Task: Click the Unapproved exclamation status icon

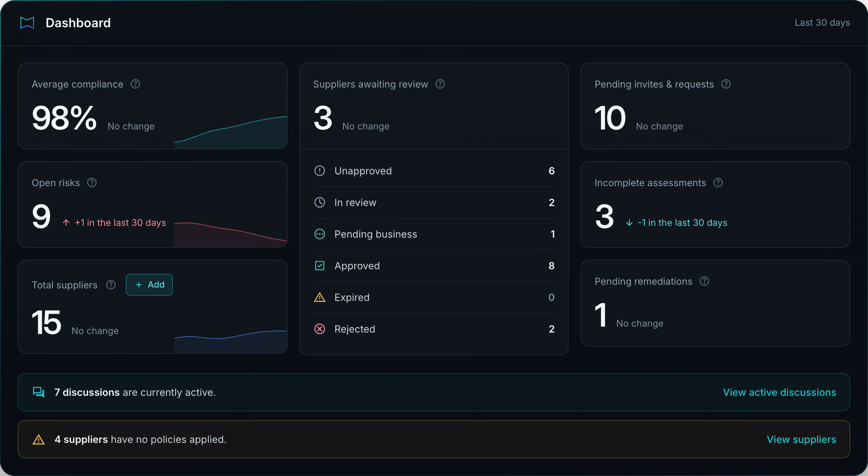Action: [320, 171]
